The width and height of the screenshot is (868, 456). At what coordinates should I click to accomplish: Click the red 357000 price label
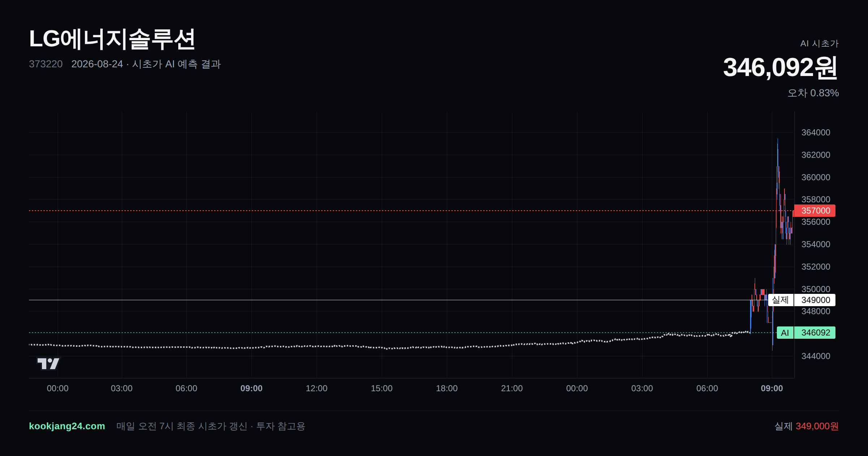(x=815, y=211)
